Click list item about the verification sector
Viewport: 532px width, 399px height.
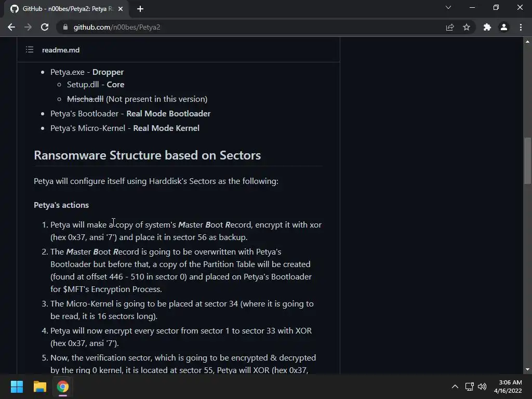tap(183, 364)
